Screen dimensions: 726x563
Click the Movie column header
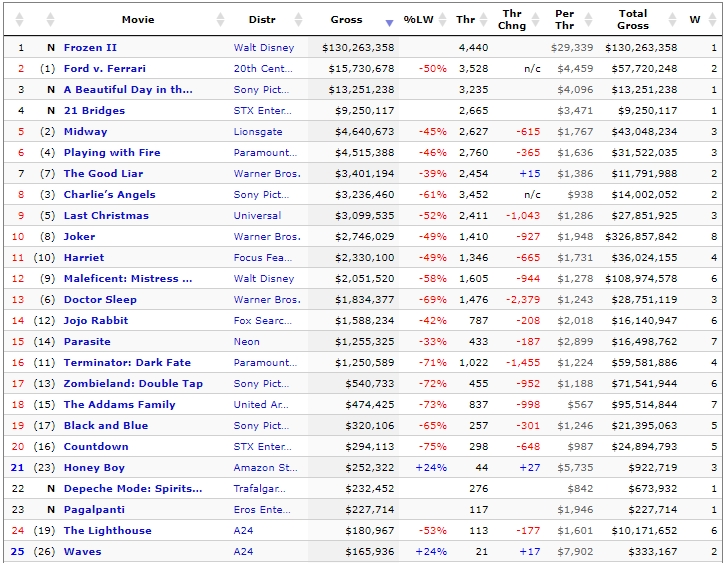[x=138, y=19]
